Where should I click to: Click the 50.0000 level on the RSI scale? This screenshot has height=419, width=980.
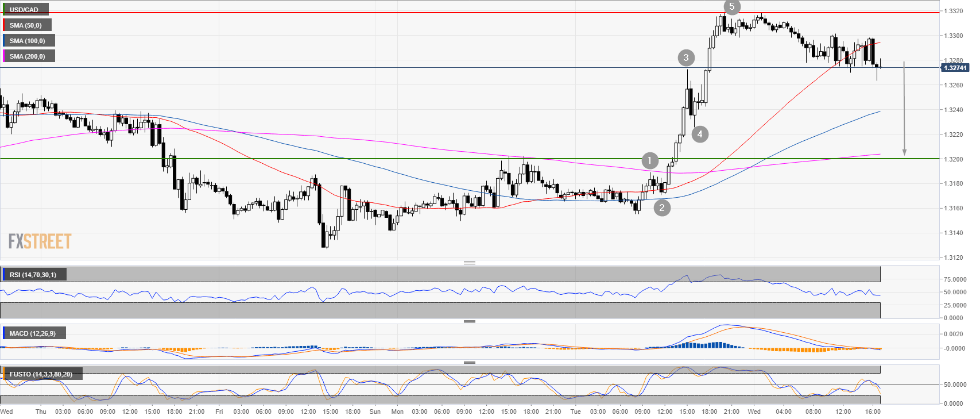click(x=955, y=292)
